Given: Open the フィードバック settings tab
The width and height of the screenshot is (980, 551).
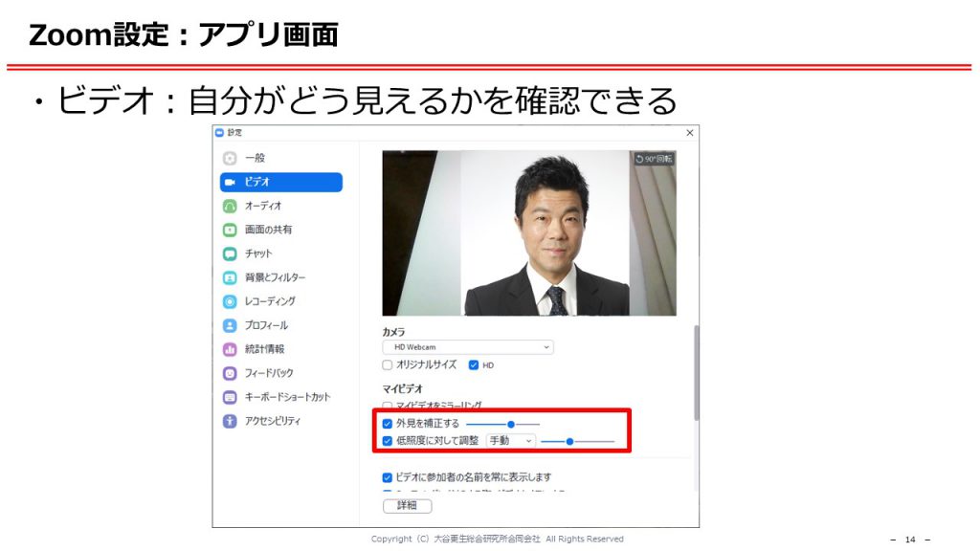Looking at the screenshot, I should [x=281, y=374].
